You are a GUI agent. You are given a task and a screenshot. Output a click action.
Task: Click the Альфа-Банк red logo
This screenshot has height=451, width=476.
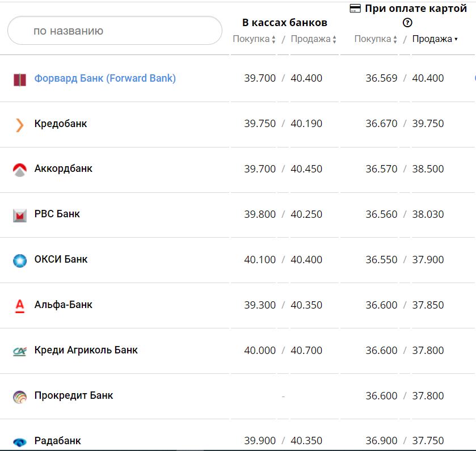click(20, 306)
